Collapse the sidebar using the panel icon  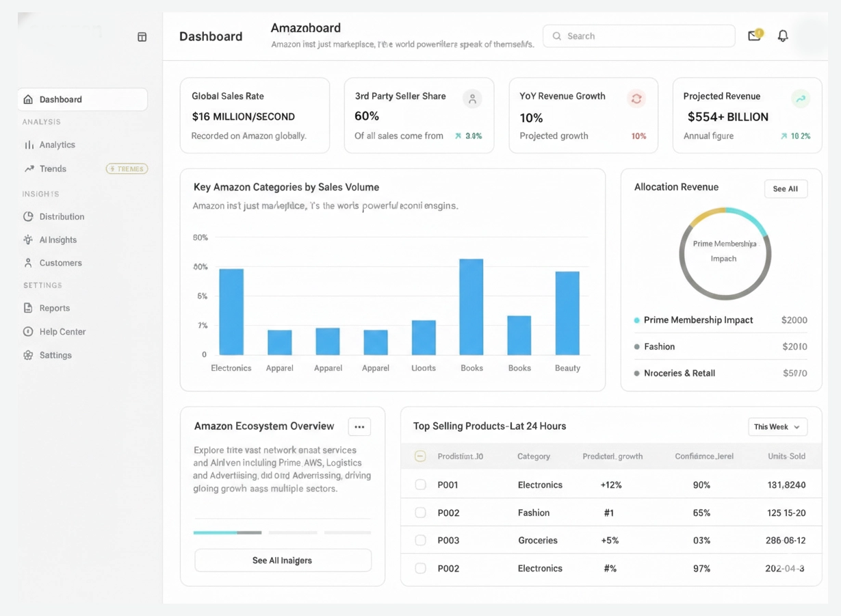point(142,37)
